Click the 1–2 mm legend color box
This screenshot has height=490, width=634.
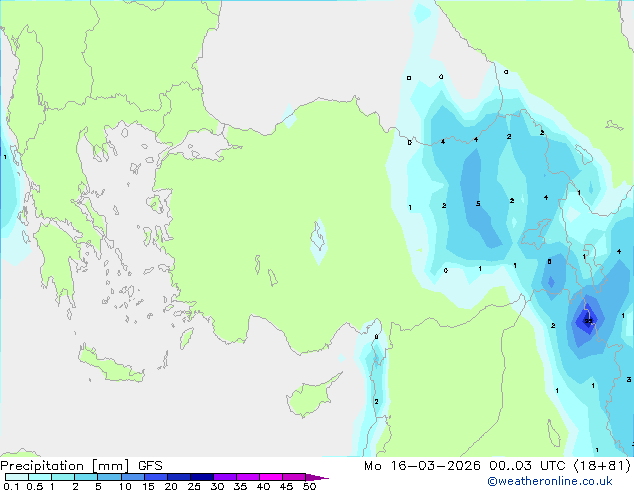(x=63, y=477)
